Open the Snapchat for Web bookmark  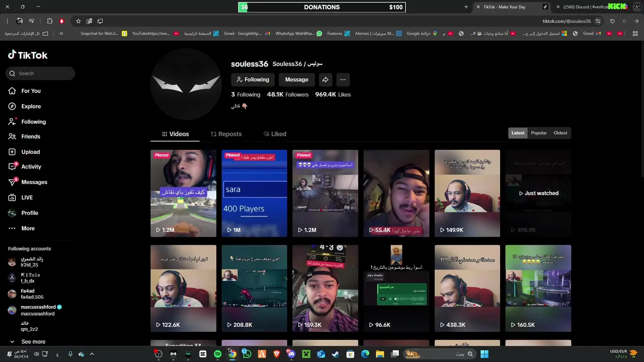coord(104,34)
